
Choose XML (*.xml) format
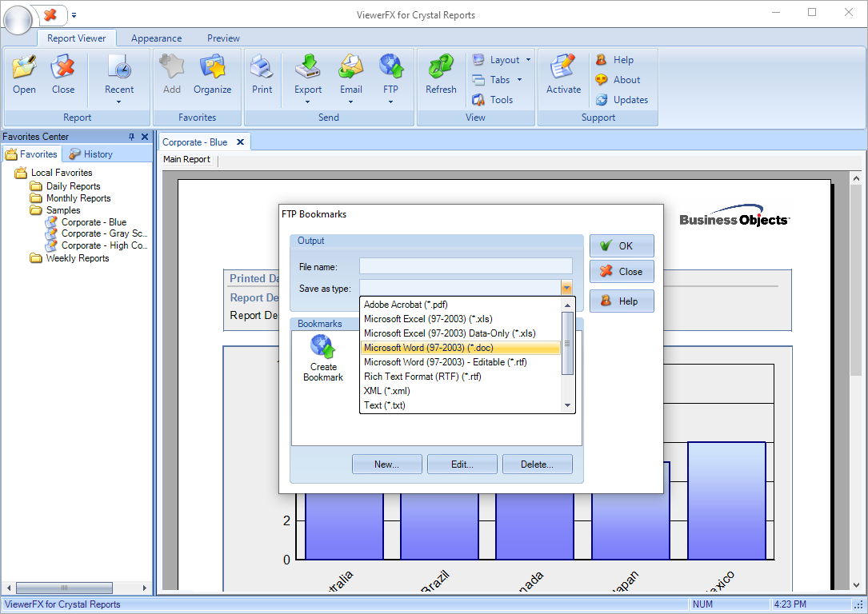461,390
